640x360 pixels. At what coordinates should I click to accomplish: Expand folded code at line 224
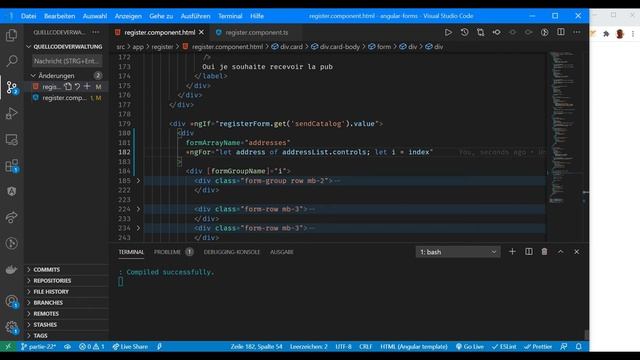(x=138, y=209)
